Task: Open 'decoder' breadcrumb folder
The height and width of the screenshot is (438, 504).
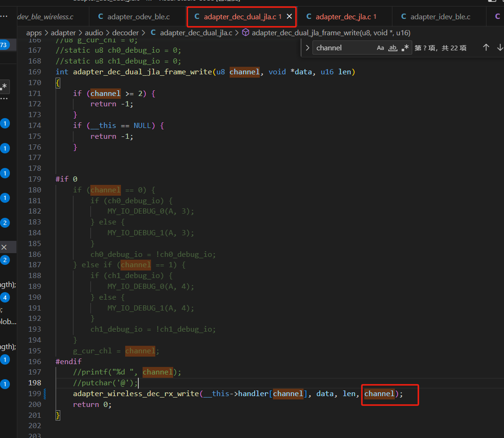Action: coord(125,33)
